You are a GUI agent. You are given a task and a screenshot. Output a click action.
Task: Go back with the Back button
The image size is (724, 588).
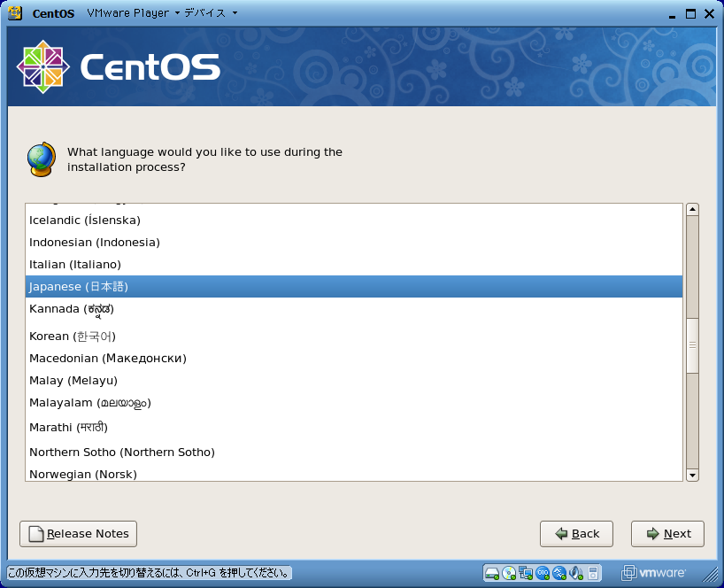[576, 534]
